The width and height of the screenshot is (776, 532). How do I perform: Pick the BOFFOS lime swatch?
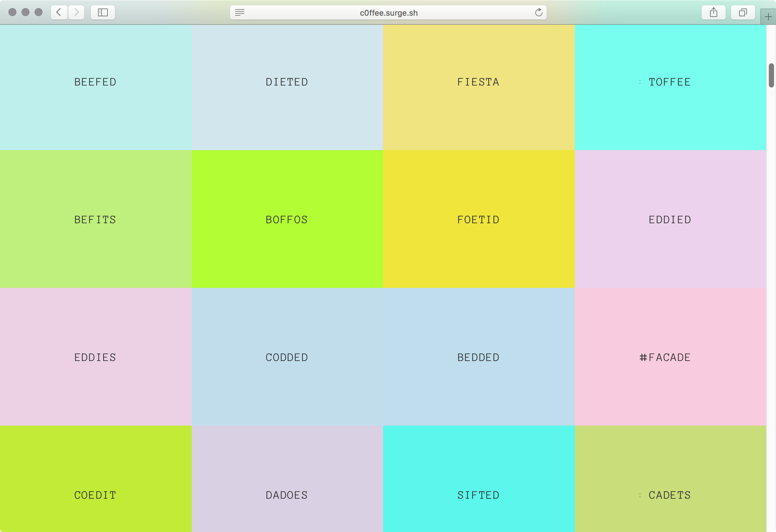pos(287,219)
